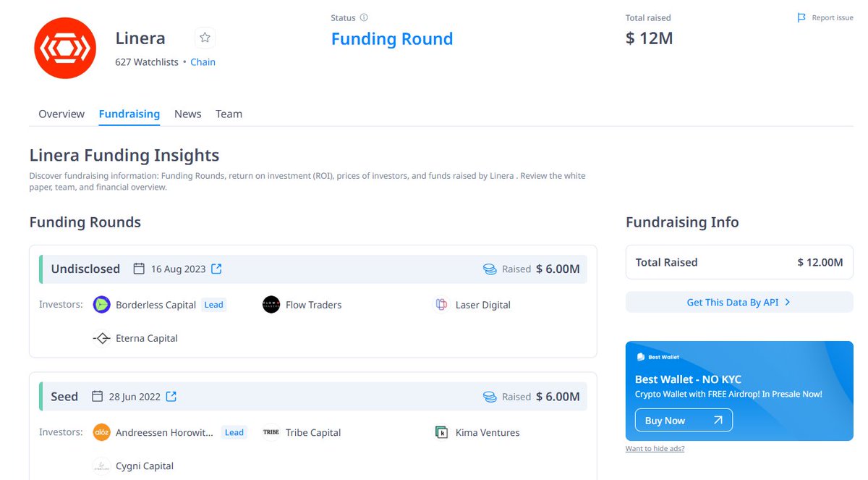Click $ 6.00M in Undisclosed round
The image size is (868, 480).
coord(558,269)
